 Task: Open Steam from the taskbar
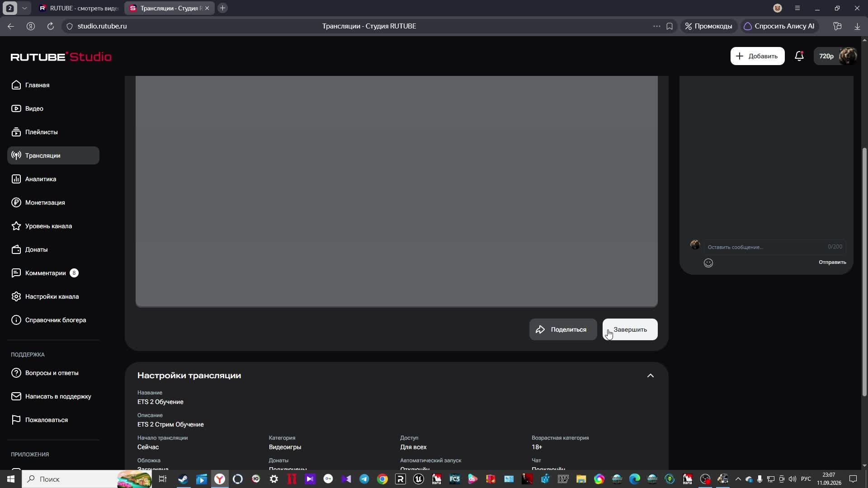tap(183, 479)
